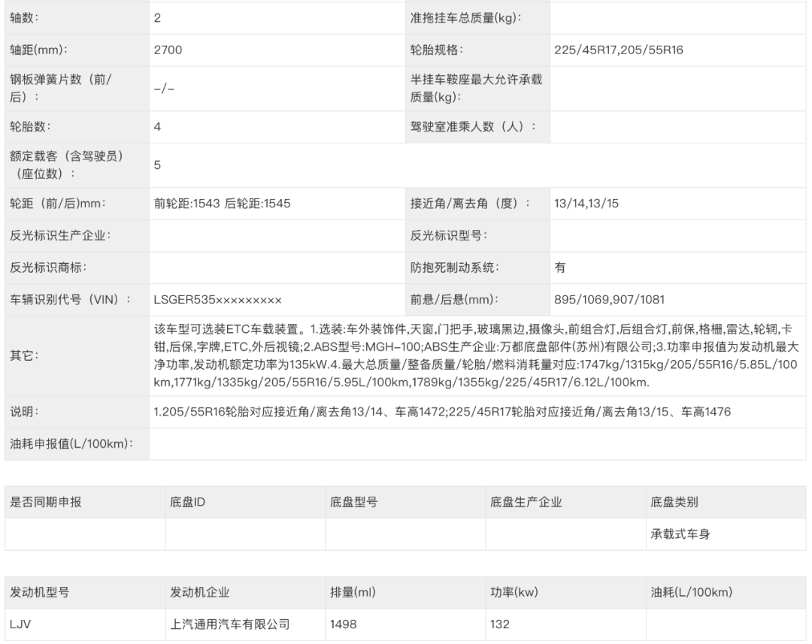This screenshot has height=644, width=812.
Task: Click the 准拖挂车总质量(kg) label
Action: click(466, 18)
